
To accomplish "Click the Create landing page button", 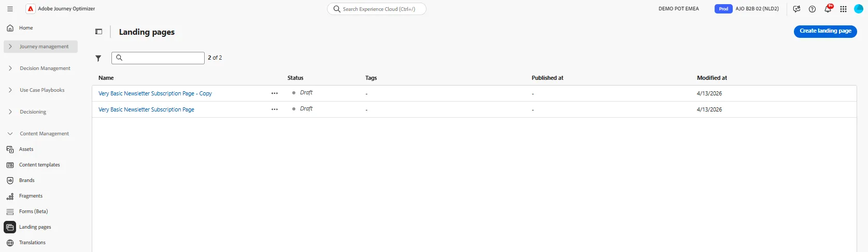I will 825,31.
